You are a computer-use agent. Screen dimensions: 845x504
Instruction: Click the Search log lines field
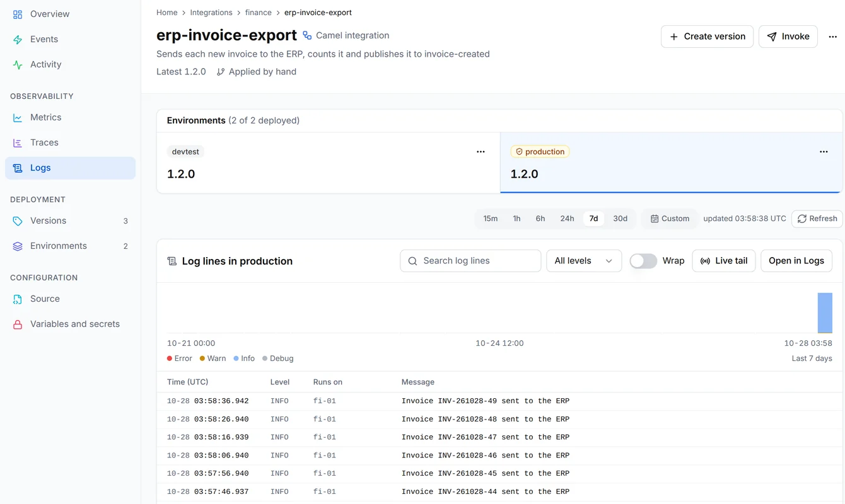[x=470, y=261]
